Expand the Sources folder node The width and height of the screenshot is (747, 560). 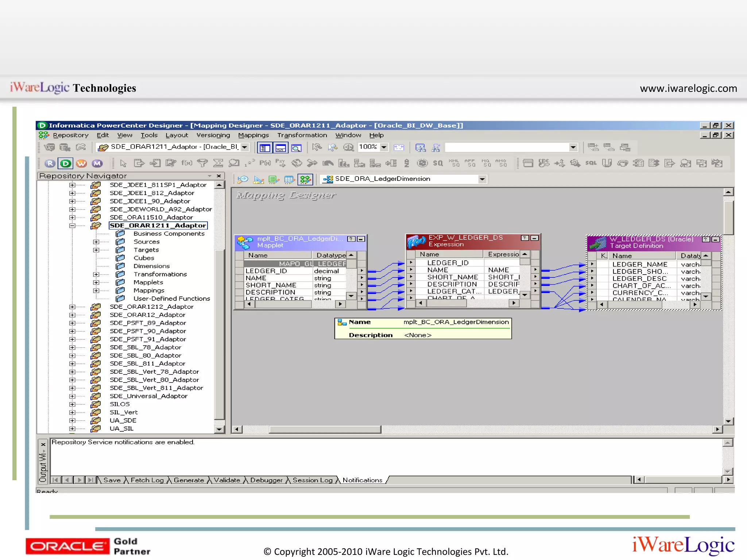point(96,242)
